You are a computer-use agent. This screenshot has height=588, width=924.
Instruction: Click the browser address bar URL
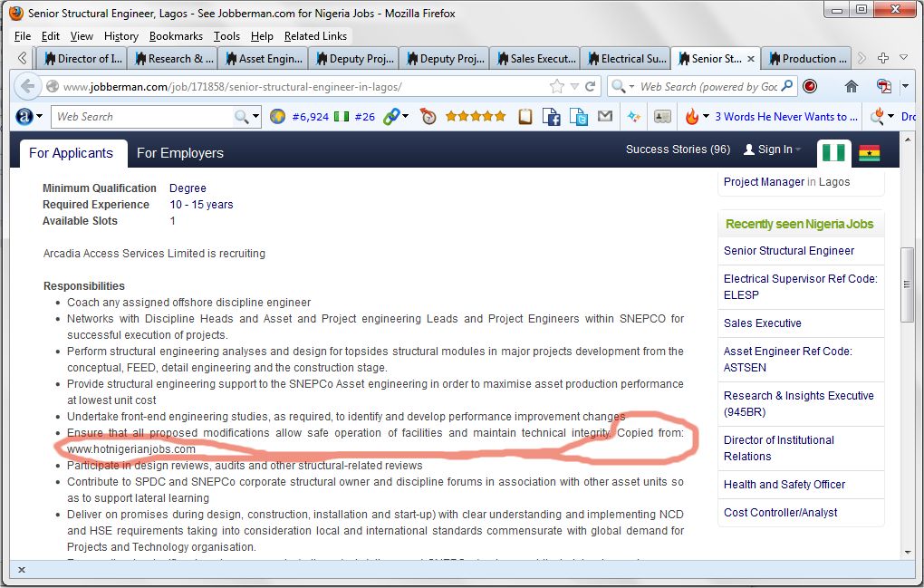coord(233,87)
